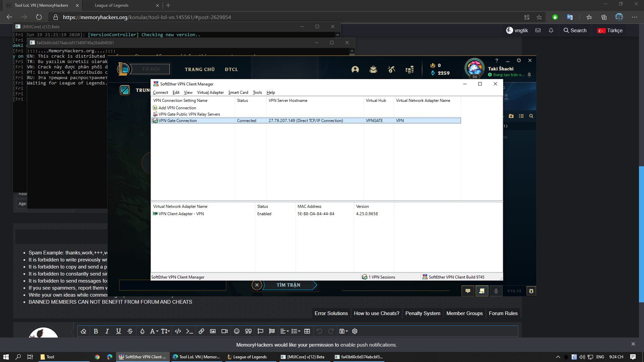Open Windows Start menu
The width and height of the screenshot is (644, 362).
pyautogui.click(x=6, y=357)
